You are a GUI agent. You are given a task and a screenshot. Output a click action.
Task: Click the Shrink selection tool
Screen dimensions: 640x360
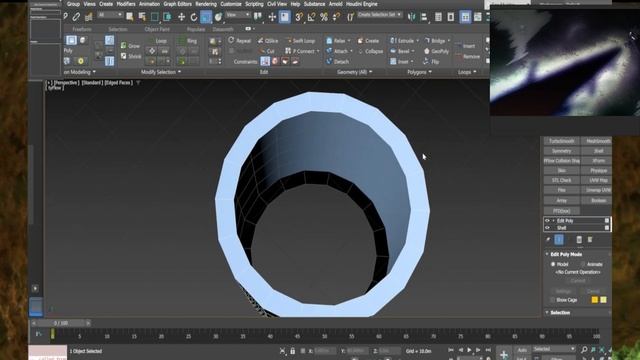[131, 56]
